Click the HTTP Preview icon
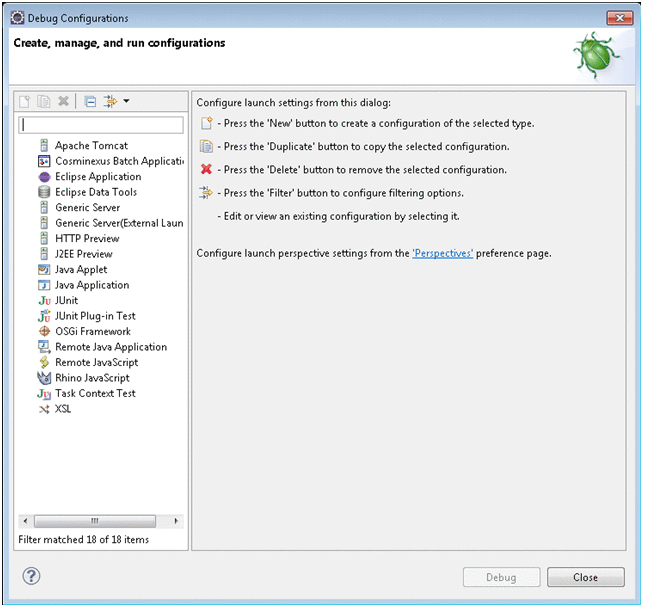The height and width of the screenshot is (609, 645). [x=44, y=238]
